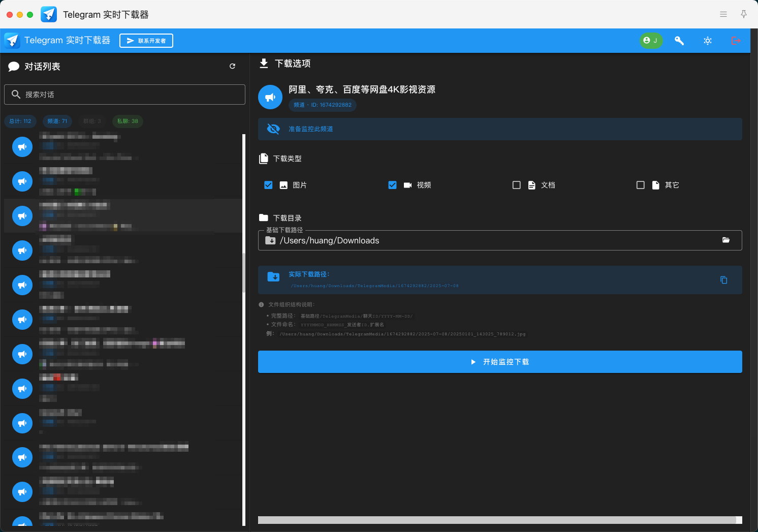
Task: Click the 文件组织结构说明 info text
Action: 291,304
